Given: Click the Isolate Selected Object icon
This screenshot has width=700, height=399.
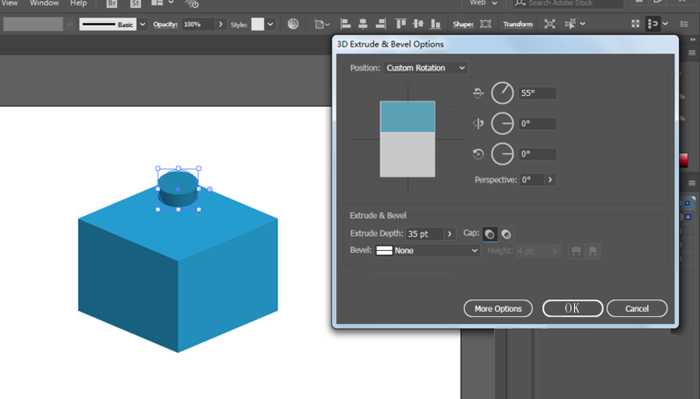Looking at the screenshot, I should pos(550,24).
